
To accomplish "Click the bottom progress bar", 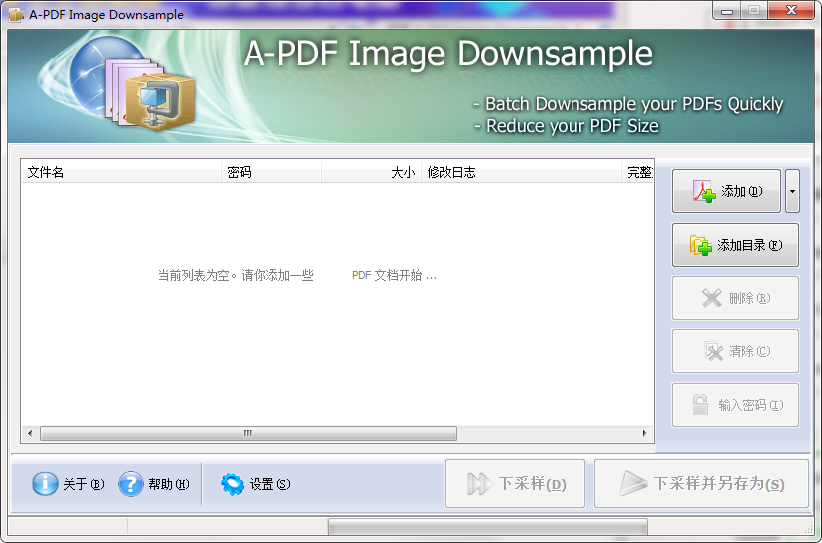I will click(487, 527).
